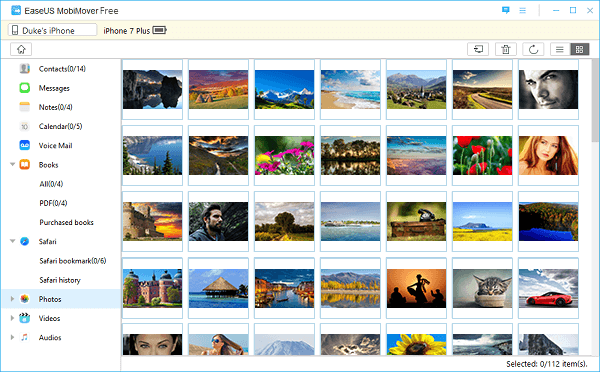Expand the Videos section
The image size is (600, 372).
point(12,318)
